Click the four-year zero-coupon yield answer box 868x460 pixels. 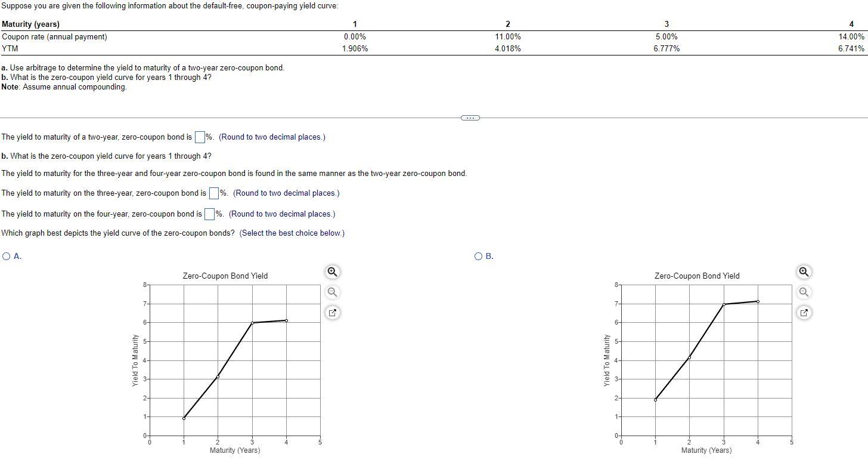click(x=209, y=214)
